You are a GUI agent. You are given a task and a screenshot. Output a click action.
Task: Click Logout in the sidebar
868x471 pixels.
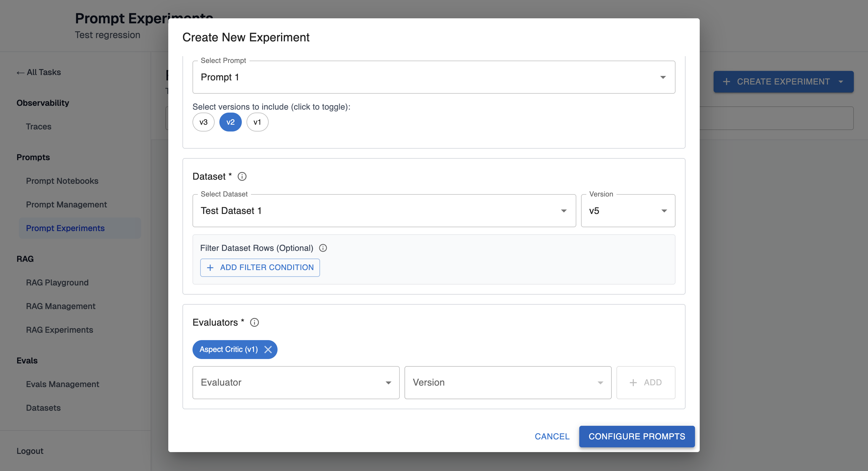pyautogui.click(x=30, y=451)
